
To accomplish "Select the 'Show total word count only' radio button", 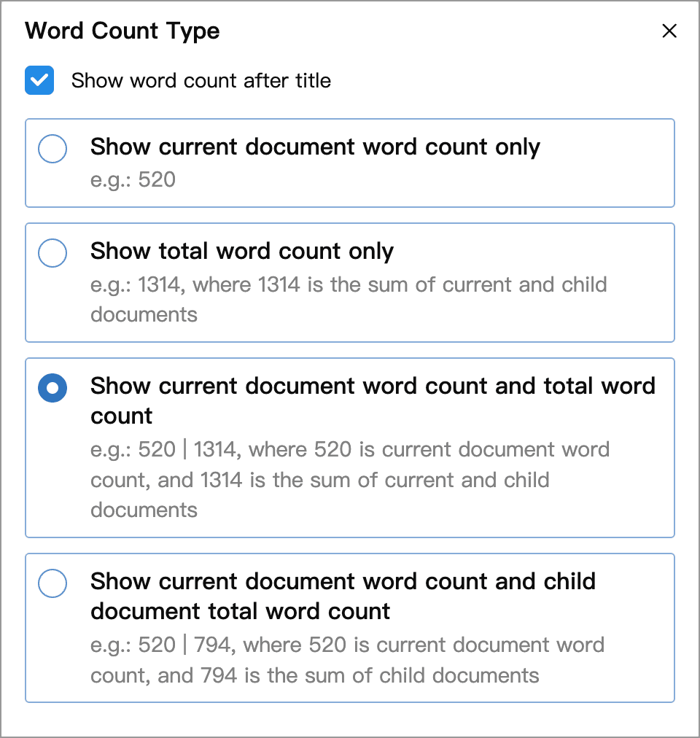I will (52, 253).
